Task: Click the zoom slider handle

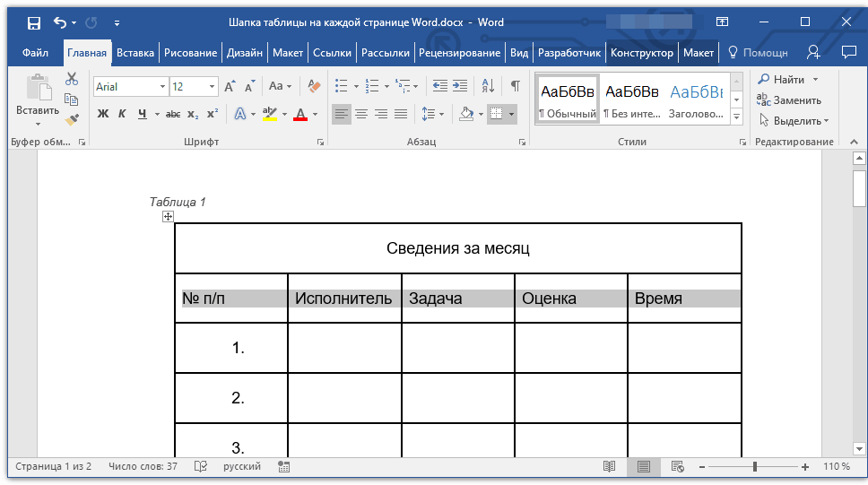Action: click(755, 467)
